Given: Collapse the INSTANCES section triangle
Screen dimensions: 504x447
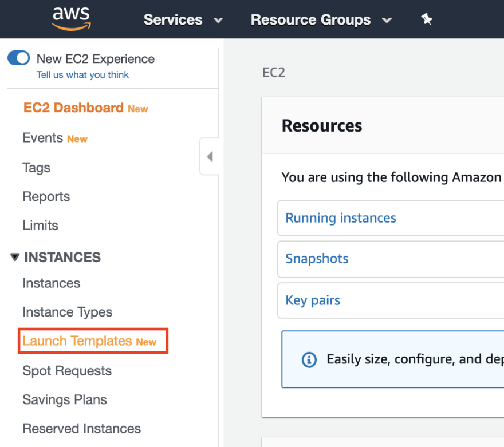Looking at the screenshot, I should click(x=15, y=257).
